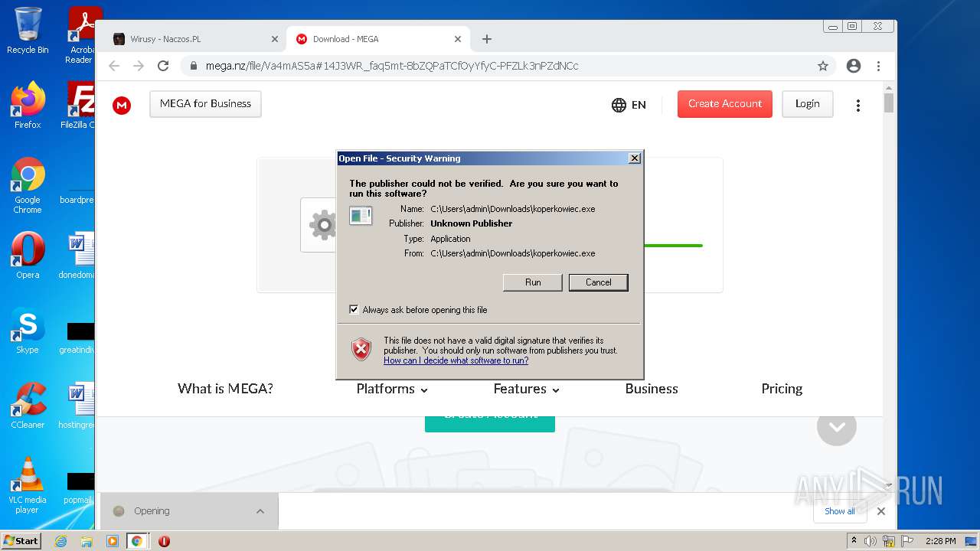The height and width of the screenshot is (551, 980).
Task: Click the green download progress bar
Action: (x=673, y=246)
